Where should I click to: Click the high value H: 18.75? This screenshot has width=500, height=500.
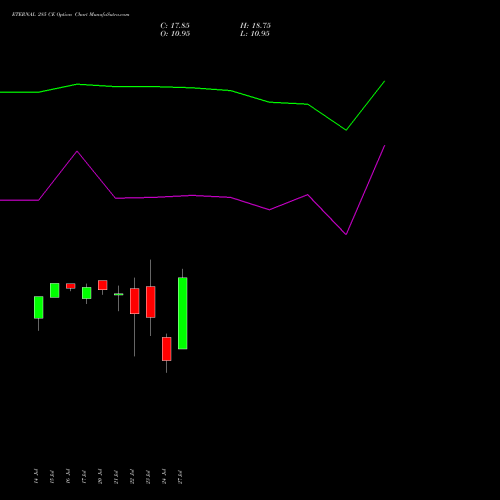pyautogui.click(x=255, y=26)
